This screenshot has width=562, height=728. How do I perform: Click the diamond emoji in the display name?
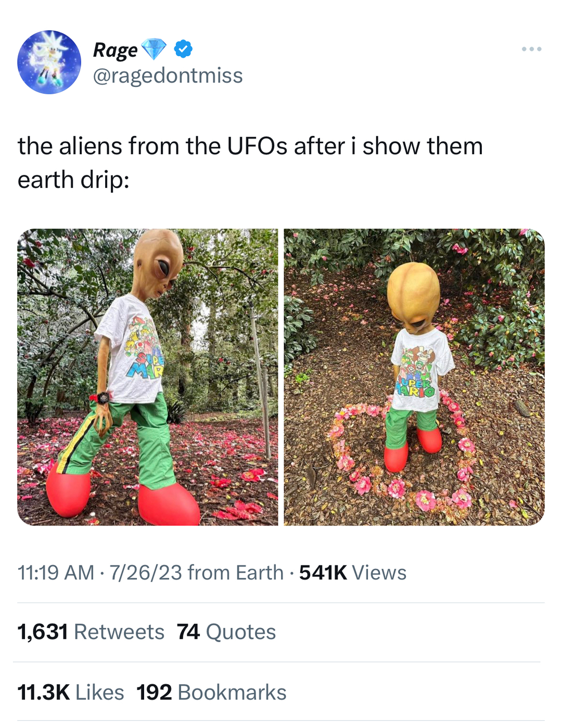pos(152,50)
